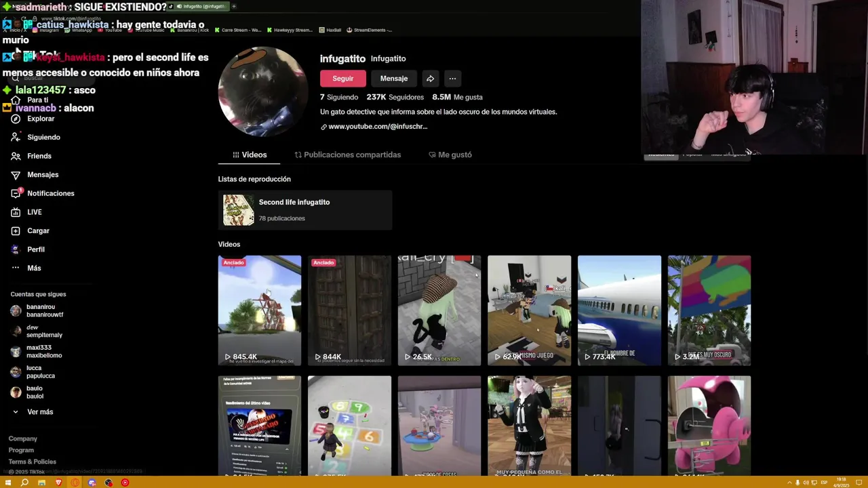Click the Program footer link
The width and height of the screenshot is (868, 488).
(21, 450)
